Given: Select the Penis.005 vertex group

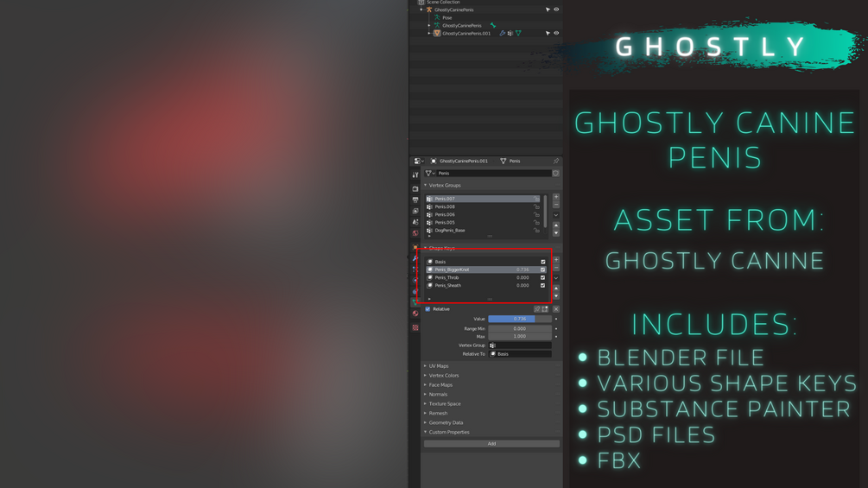Looking at the screenshot, I should pyautogui.click(x=482, y=223).
